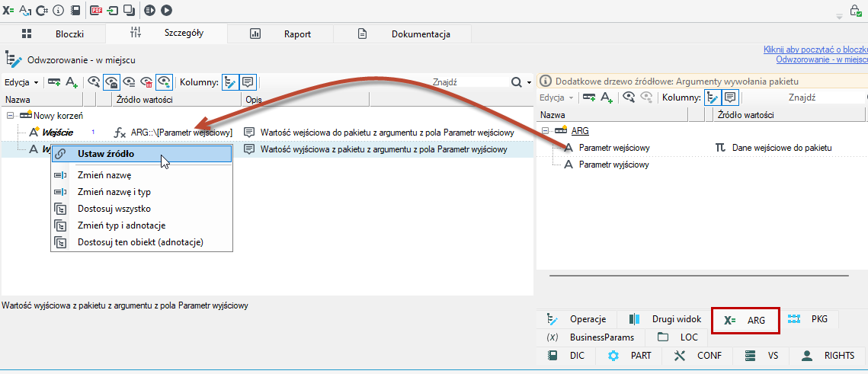The height and width of the screenshot is (374, 868).
Task: Click the X= variables icon in top toolbar
Action: [8, 10]
